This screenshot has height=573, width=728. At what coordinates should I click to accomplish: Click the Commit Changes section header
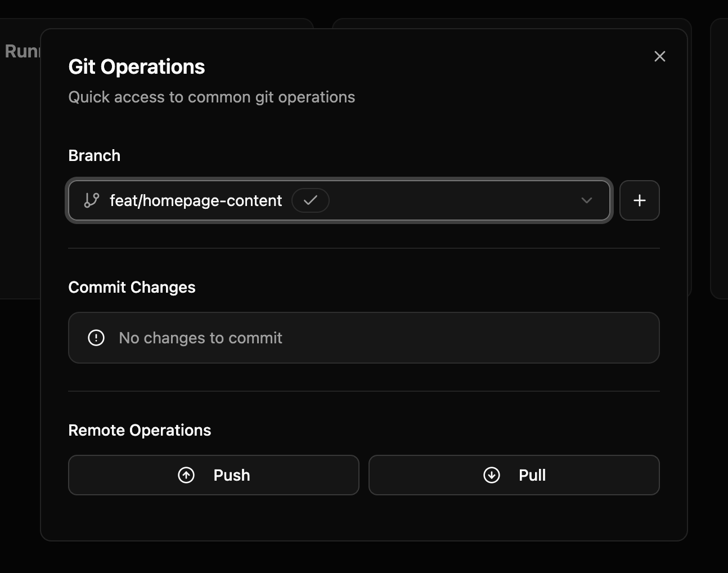point(132,287)
